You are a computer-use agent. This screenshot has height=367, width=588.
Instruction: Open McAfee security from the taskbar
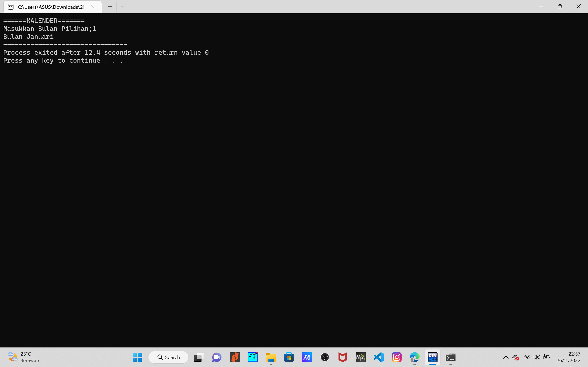click(343, 357)
